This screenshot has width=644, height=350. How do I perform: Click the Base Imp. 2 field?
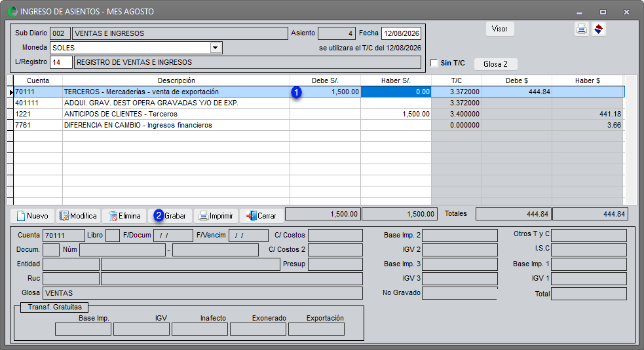[x=460, y=236]
